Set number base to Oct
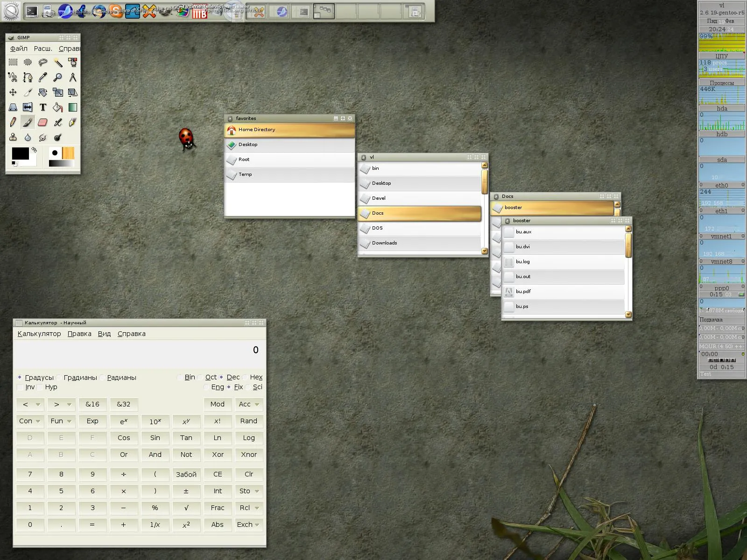This screenshot has height=560, width=747. click(x=208, y=377)
